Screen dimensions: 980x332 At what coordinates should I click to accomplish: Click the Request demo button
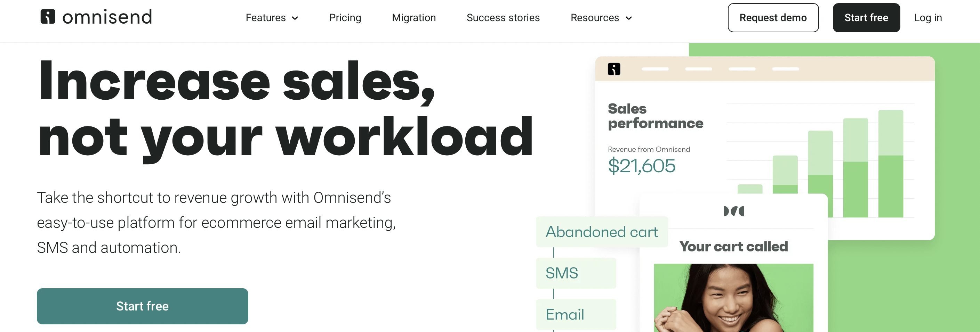coord(773,18)
